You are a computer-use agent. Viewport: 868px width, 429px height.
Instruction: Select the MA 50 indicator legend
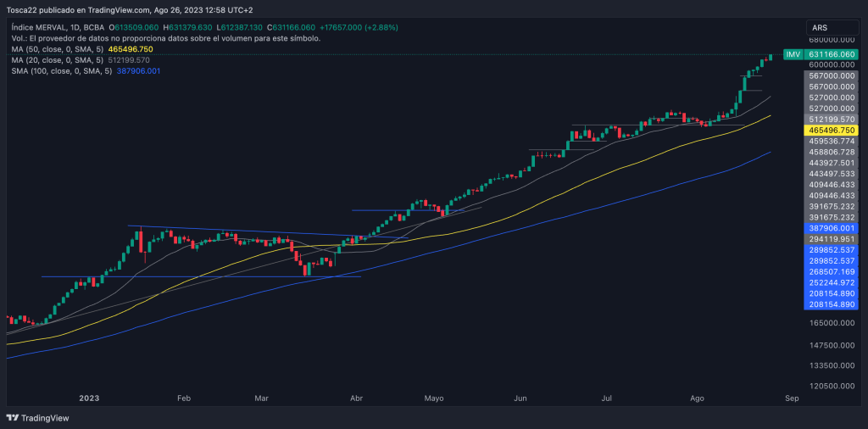coord(58,49)
